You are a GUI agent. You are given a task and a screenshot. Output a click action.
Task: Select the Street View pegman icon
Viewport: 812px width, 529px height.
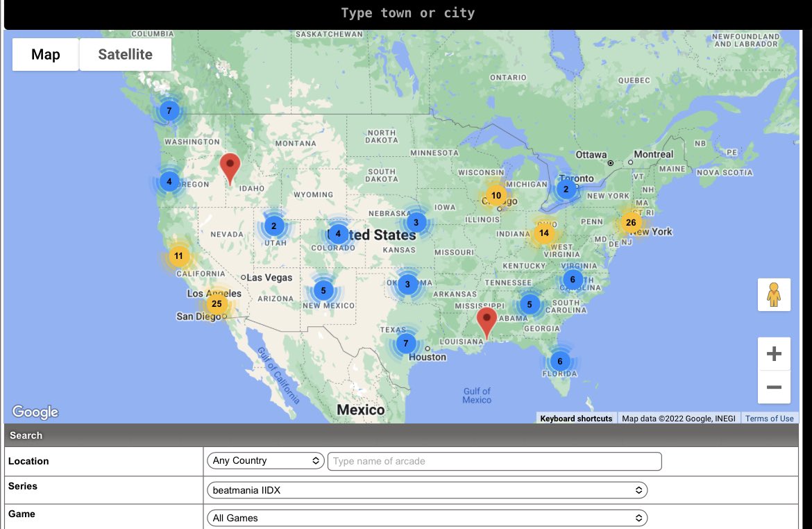click(x=774, y=295)
